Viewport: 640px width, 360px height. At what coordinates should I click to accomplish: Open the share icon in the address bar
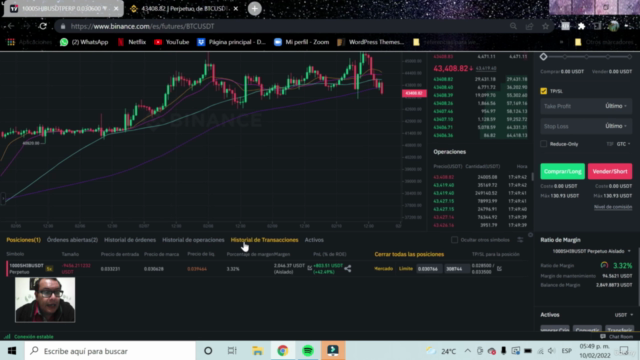[529, 26]
